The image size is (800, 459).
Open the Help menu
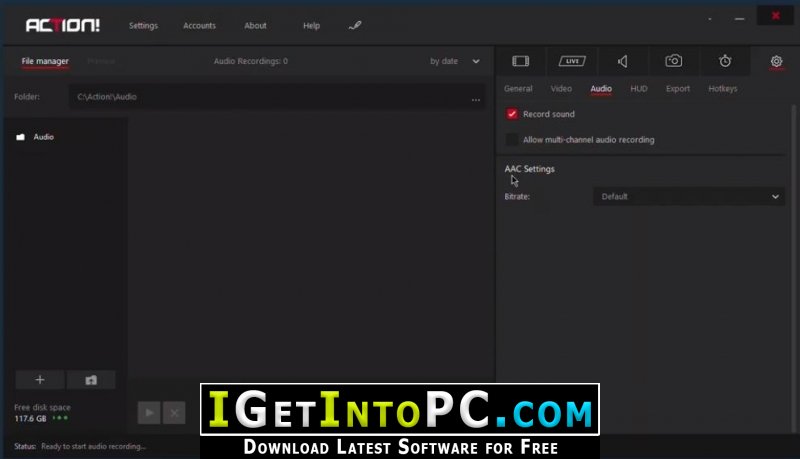tap(311, 26)
